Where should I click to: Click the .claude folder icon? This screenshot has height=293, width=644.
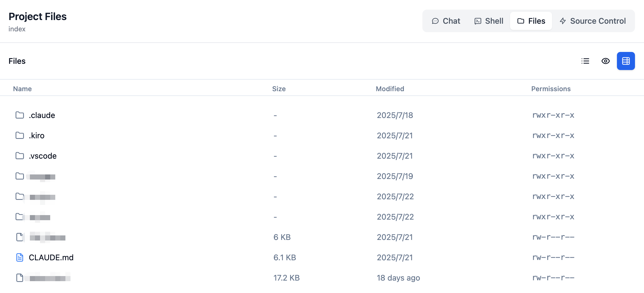click(20, 115)
